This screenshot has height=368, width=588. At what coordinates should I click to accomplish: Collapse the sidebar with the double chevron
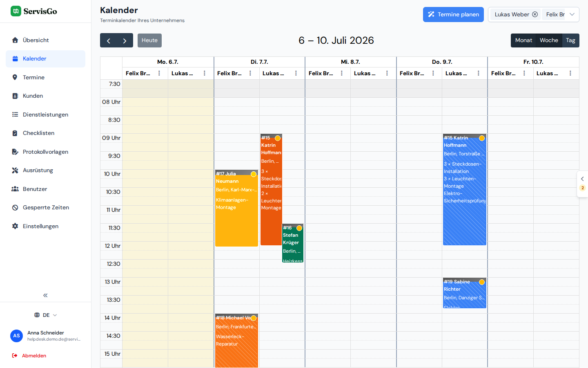tap(45, 295)
